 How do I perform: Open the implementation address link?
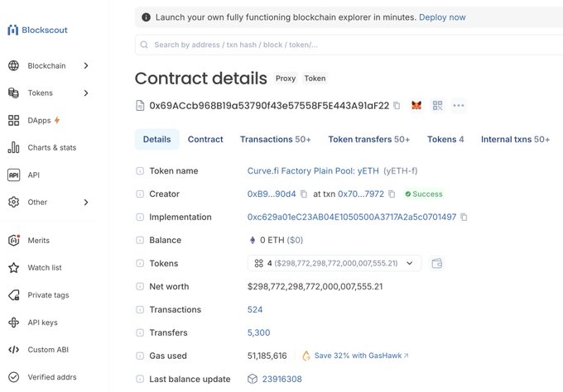coord(351,218)
